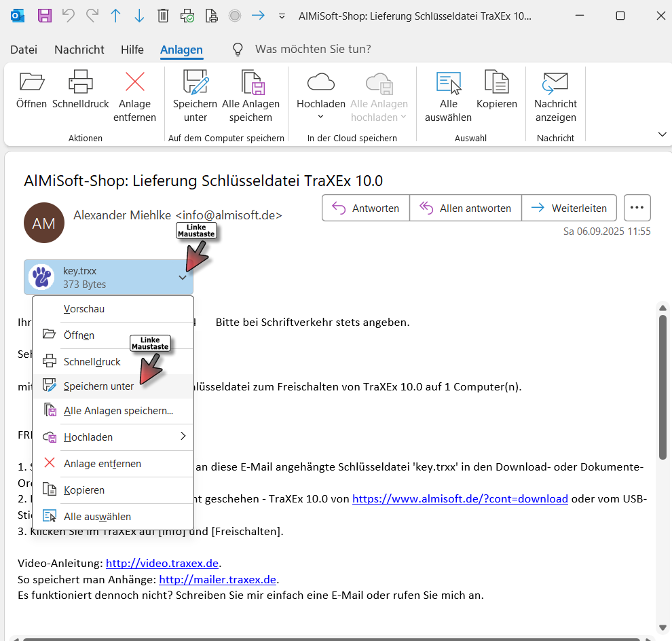Choose Vorschau from the context menu
This screenshot has height=641, width=672.
tap(83, 309)
